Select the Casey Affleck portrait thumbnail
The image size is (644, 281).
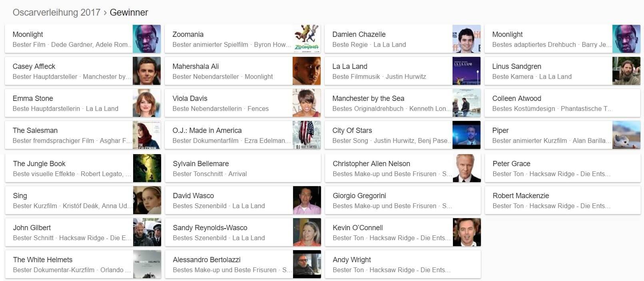coord(147,71)
